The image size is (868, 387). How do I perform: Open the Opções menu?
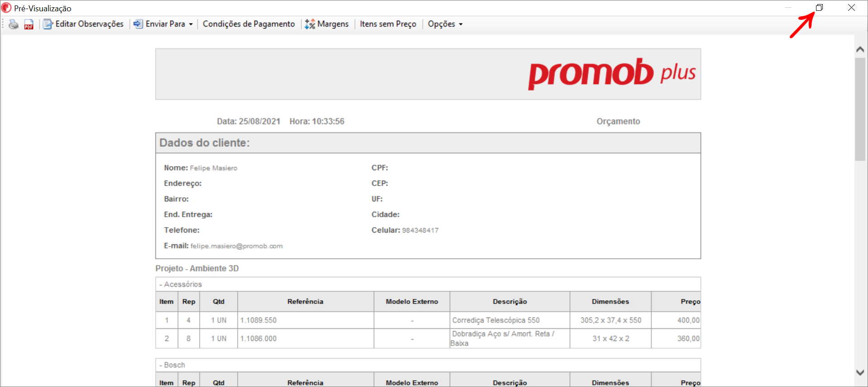442,24
